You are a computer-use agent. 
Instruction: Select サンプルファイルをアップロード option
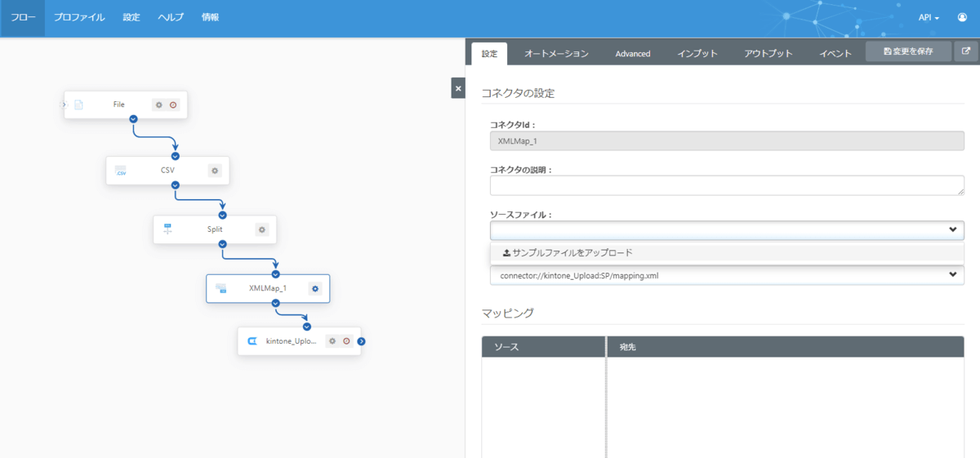point(568,253)
